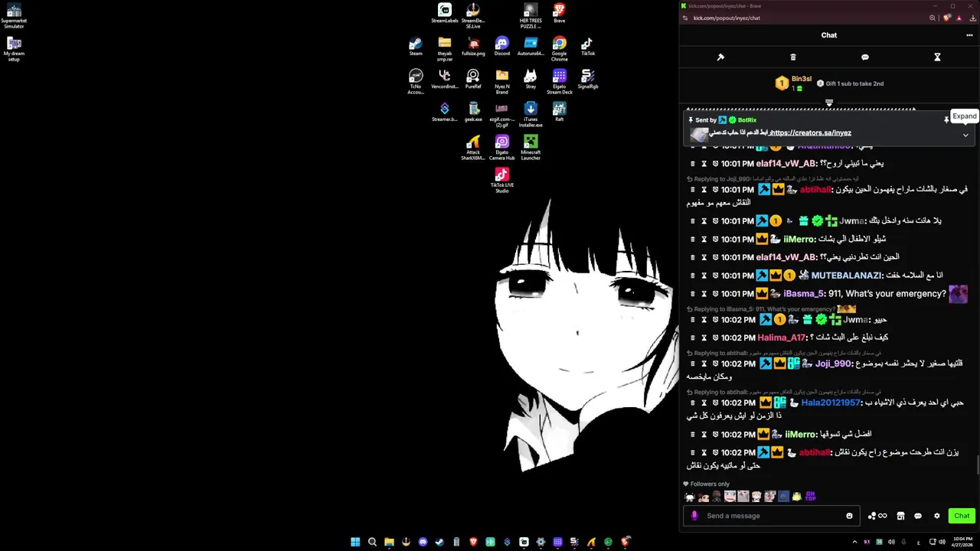This screenshot has height=551, width=980.
Task: Select the Minecraft Launcher desktop icon
Action: [x=531, y=147]
